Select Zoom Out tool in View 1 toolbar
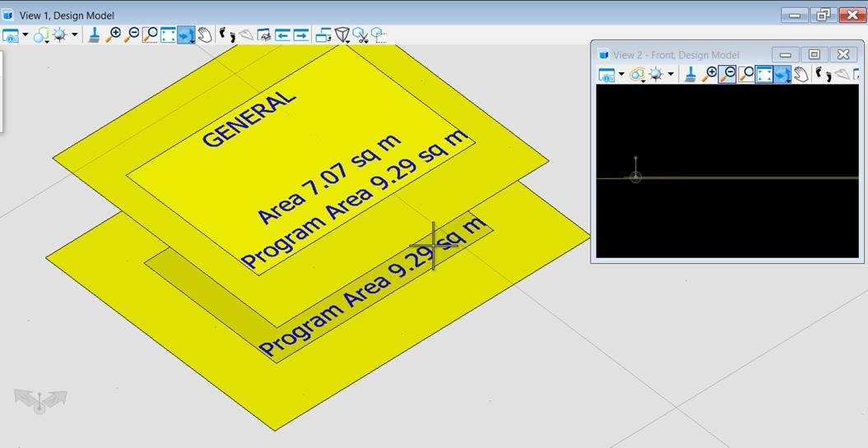 tap(131, 35)
